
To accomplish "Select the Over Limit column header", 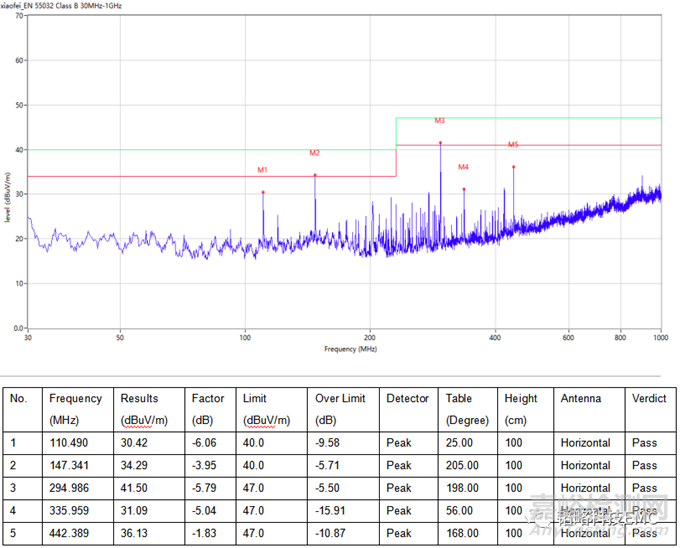I will coord(340,398).
